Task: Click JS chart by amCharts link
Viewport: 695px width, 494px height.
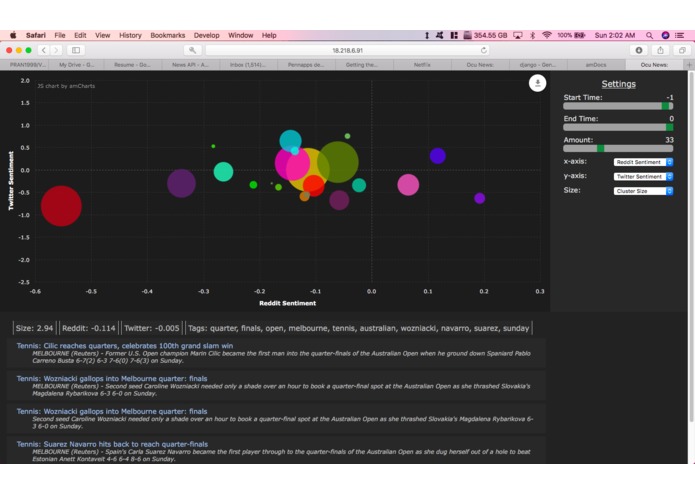Action: point(66,86)
